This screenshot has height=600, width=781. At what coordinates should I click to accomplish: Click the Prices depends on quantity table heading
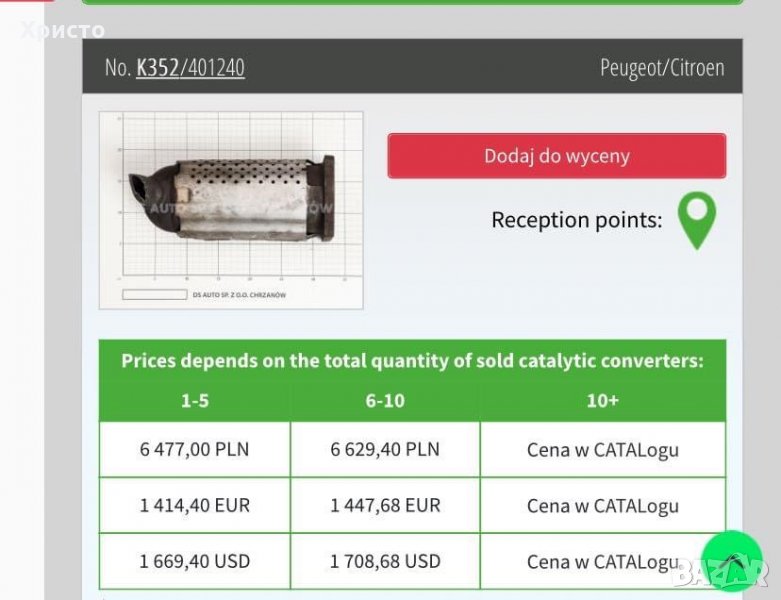pos(412,361)
